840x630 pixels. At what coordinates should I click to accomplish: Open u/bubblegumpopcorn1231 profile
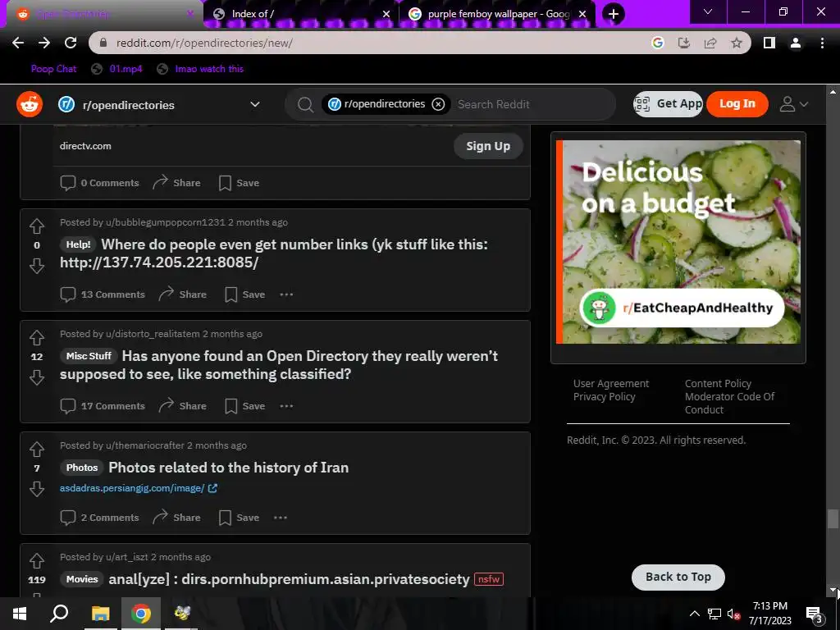point(165,222)
